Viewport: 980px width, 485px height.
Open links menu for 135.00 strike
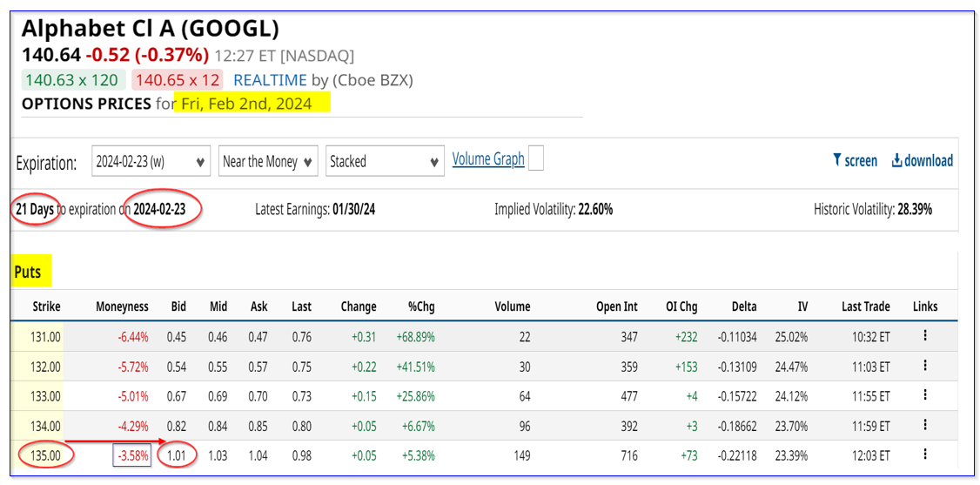pyautogui.click(x=925, y=455)
